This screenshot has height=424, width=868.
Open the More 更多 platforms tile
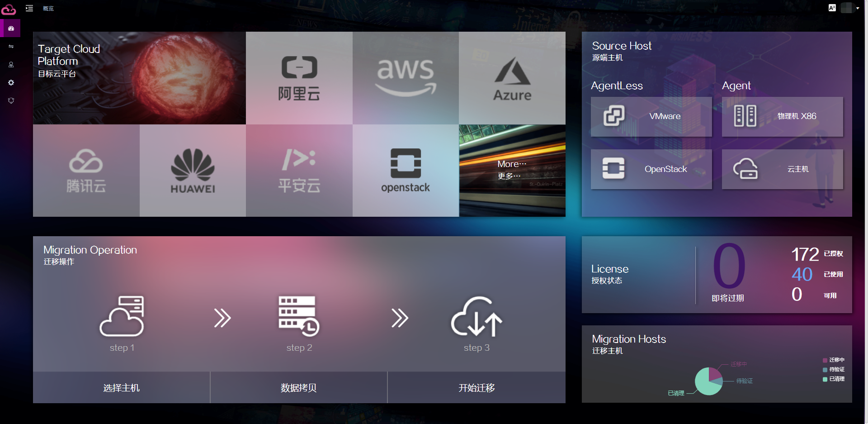512,171
